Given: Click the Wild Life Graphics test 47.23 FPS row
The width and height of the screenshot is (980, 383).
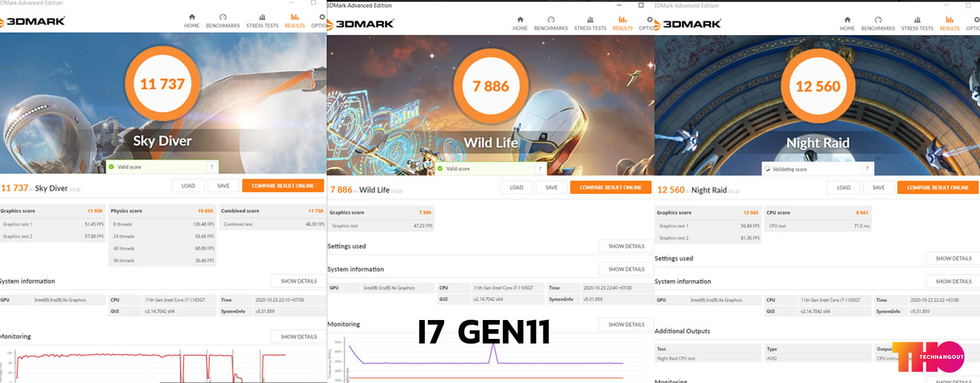Looking at the screenshot, I should tap(381, 226).
